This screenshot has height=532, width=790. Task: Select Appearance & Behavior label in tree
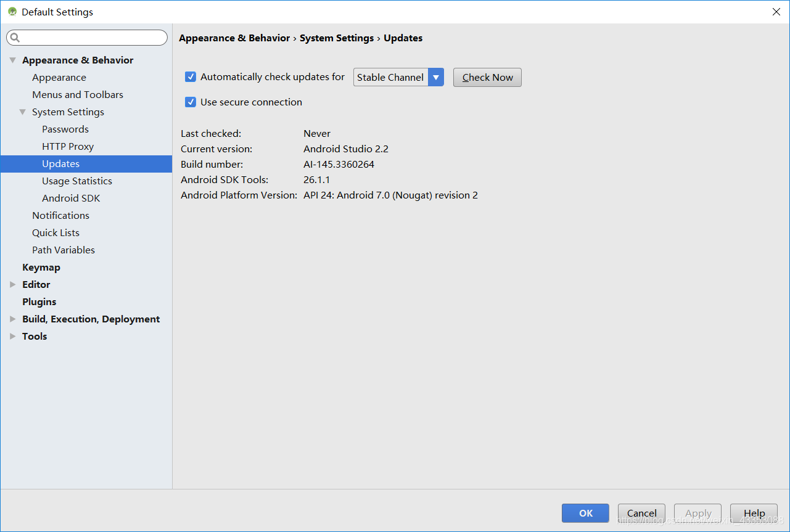pyautogui.click(x=78, y=60)
